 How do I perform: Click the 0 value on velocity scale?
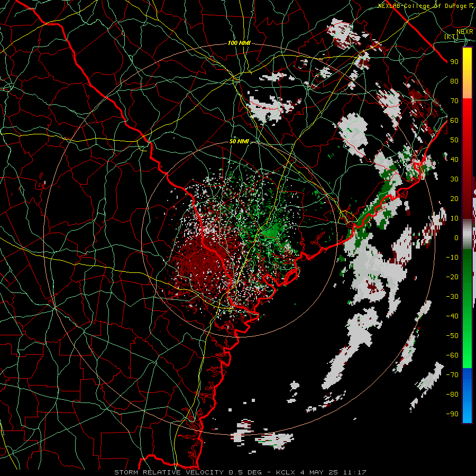point(456,238)
